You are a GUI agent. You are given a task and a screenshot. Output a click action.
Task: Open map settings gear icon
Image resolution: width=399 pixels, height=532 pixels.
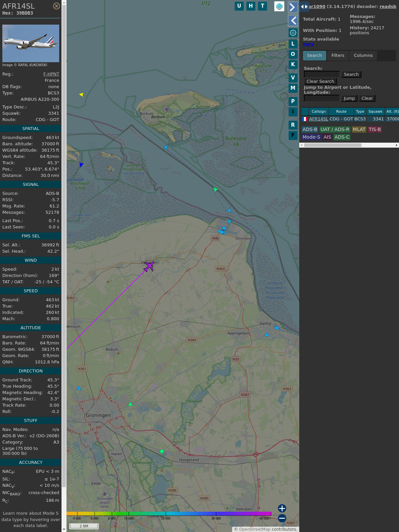[x=293, y=33]
